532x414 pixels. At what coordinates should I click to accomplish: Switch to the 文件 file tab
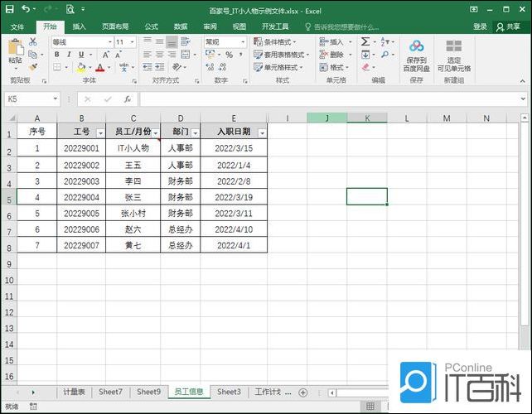coord(17,26)
